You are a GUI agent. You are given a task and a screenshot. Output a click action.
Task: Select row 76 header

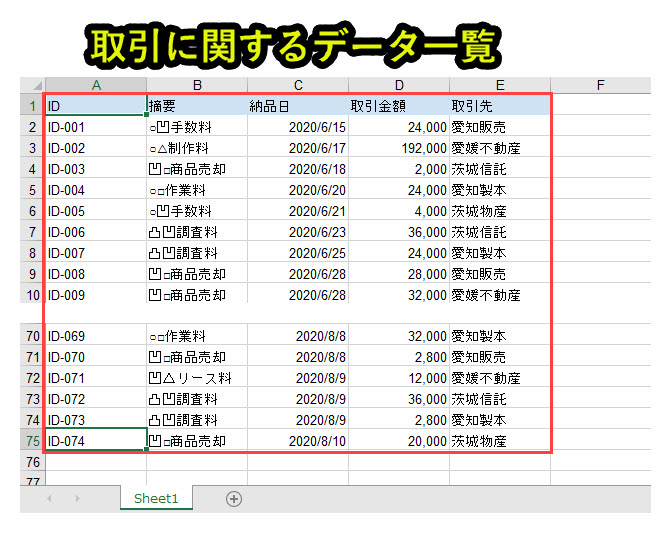click(x=33, y=462)
